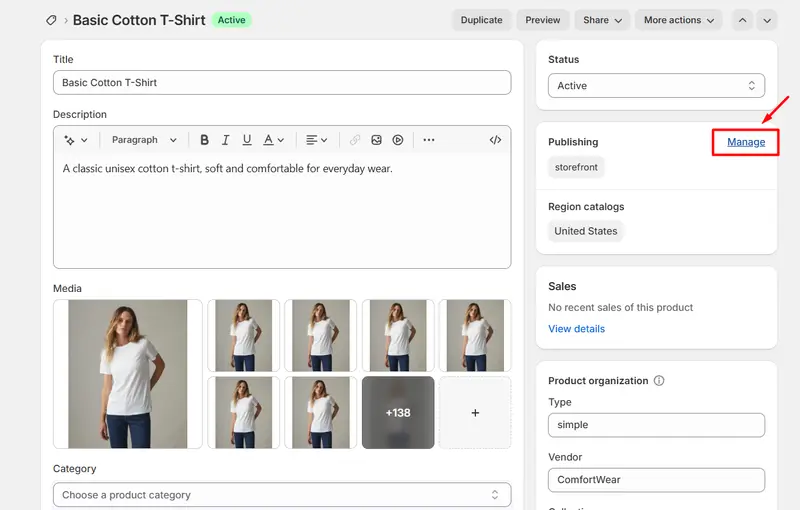Click the storefront channel badge
The image size is (800, 510).
[576, 167]
